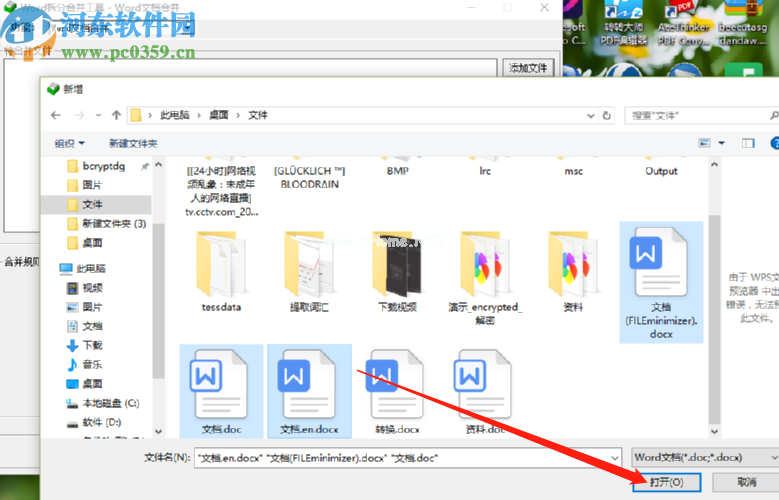
Task: Expand the Word文档 file type dropdown
Action: pyautogui.click(x=705, y=457)
